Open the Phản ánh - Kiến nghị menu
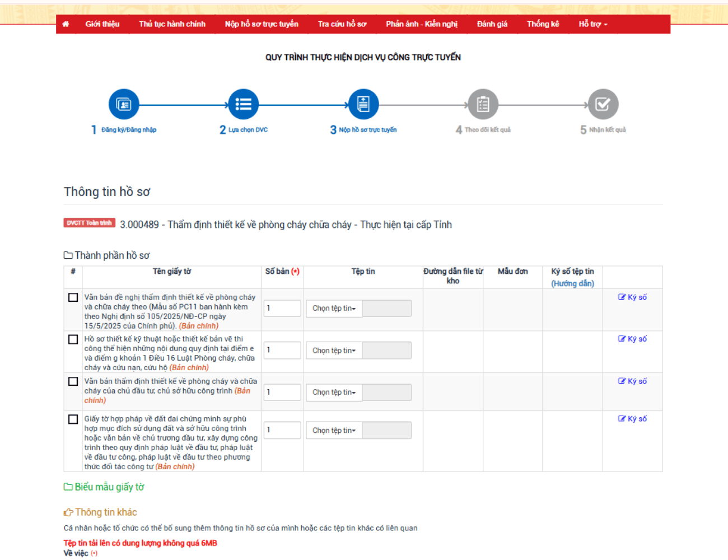The image size is (728, 560). point(421,24)
